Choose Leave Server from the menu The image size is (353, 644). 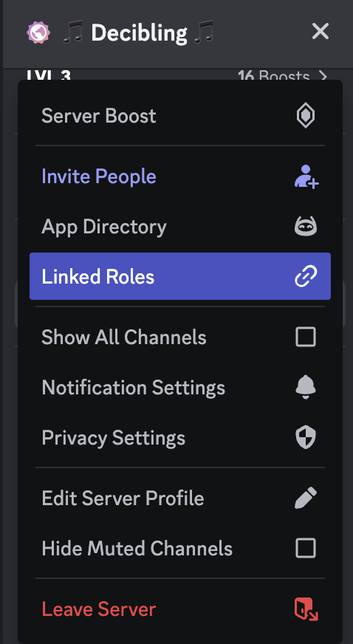(180, 609)
